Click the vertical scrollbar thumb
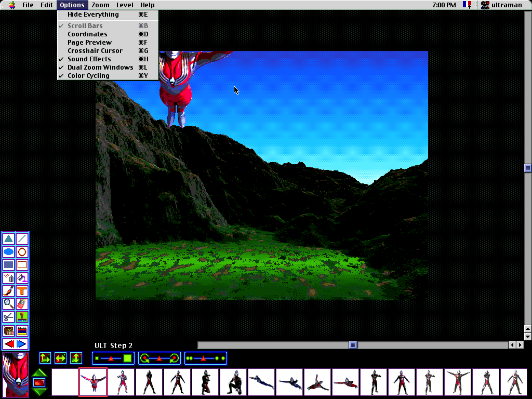532x399 pixels. 528,168
